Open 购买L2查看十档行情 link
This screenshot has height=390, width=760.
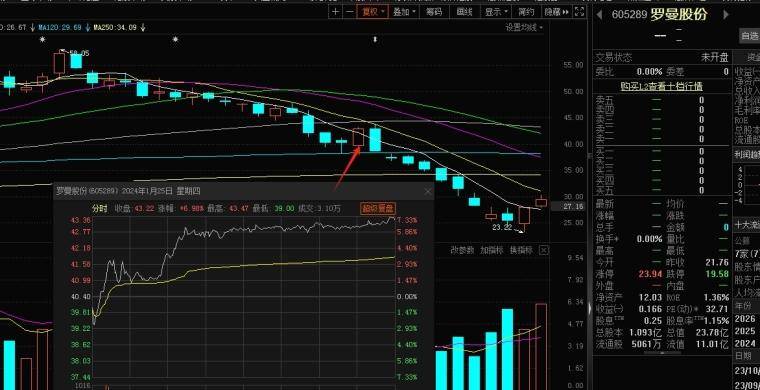[x=662, y=86]
